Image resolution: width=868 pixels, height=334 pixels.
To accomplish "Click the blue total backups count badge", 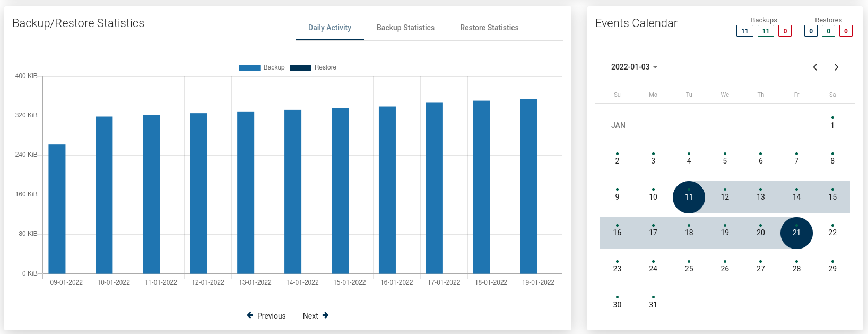I will point(744,31).
